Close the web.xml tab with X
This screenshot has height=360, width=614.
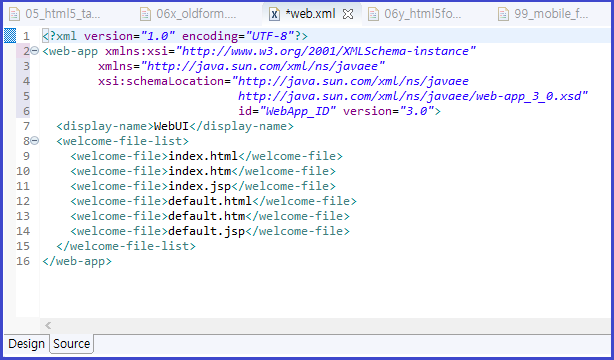tap(348, 14)
